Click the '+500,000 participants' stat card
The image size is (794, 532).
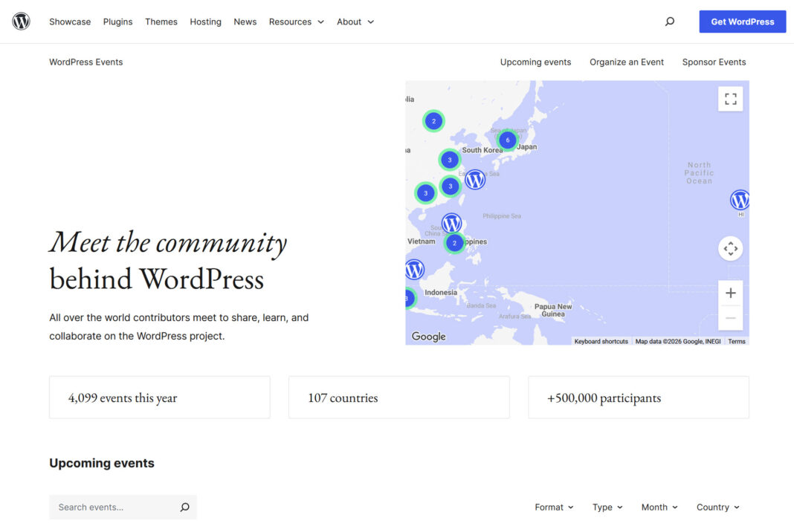pos(639,398)
